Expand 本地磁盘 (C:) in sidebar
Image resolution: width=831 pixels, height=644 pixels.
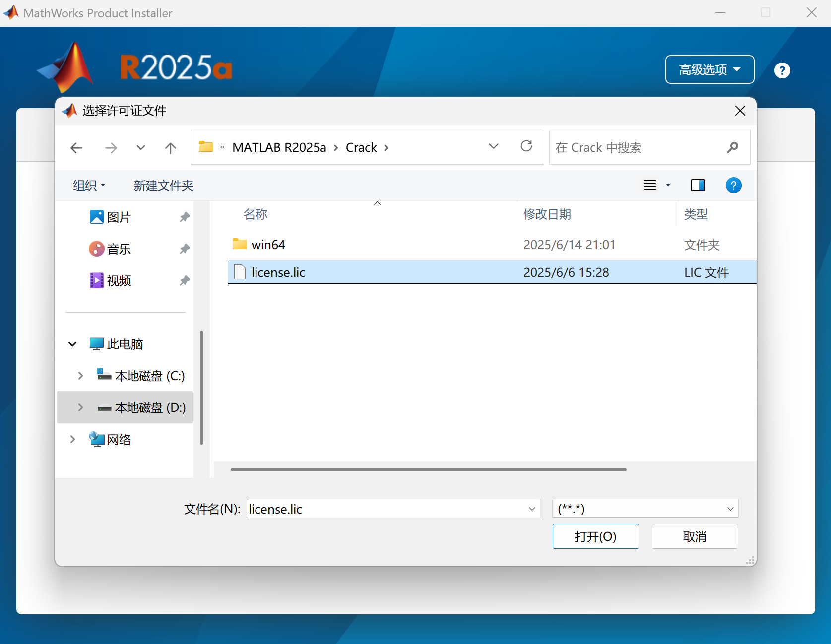(80, 376)
